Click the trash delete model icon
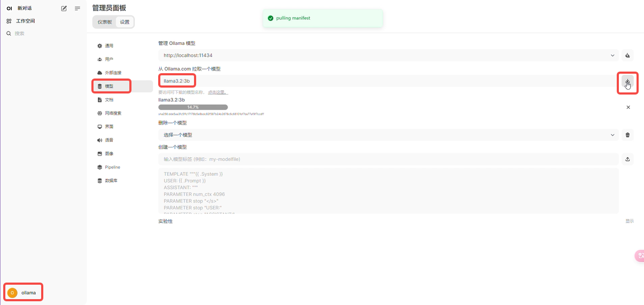644x305 pixels. point(628,135)
